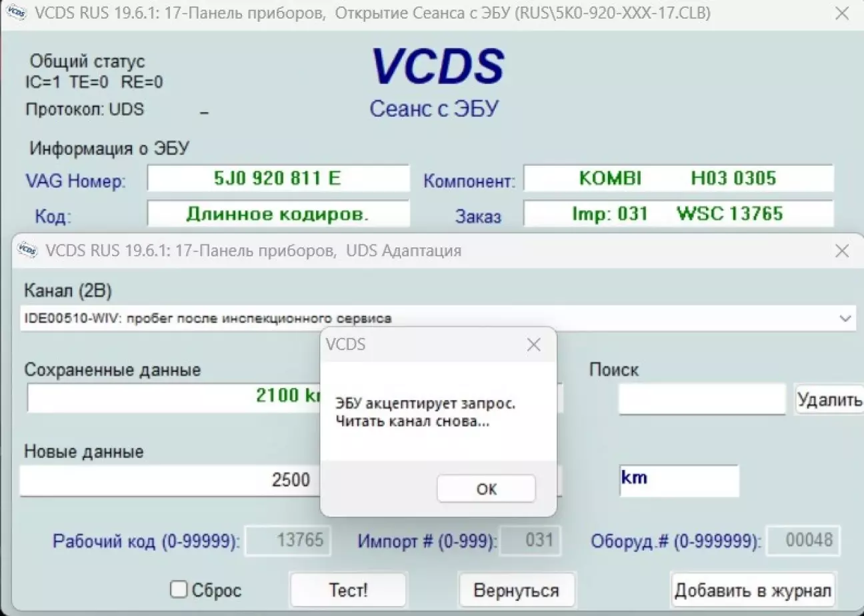Close the VCDS message dialog with X
Viewport: 864px width, 616px height.
pos(533,345)
